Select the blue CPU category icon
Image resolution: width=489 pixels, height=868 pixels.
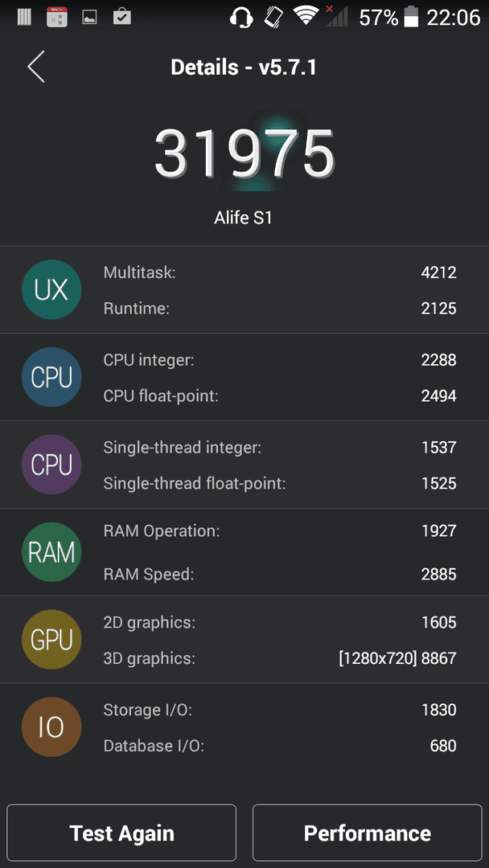(x=51, y=377)
